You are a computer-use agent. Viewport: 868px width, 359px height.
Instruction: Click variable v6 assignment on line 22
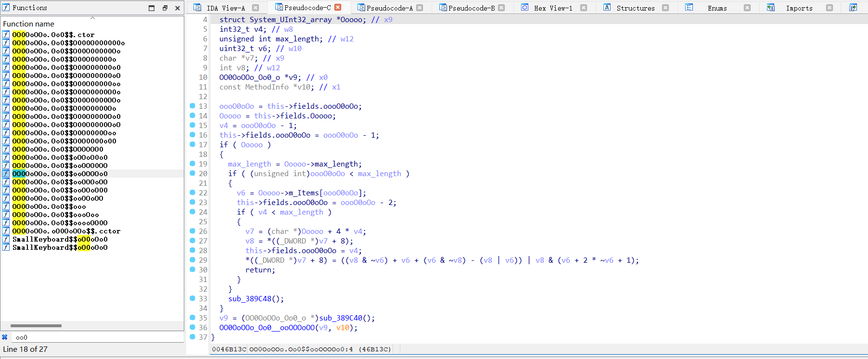[x=241, y=192]
